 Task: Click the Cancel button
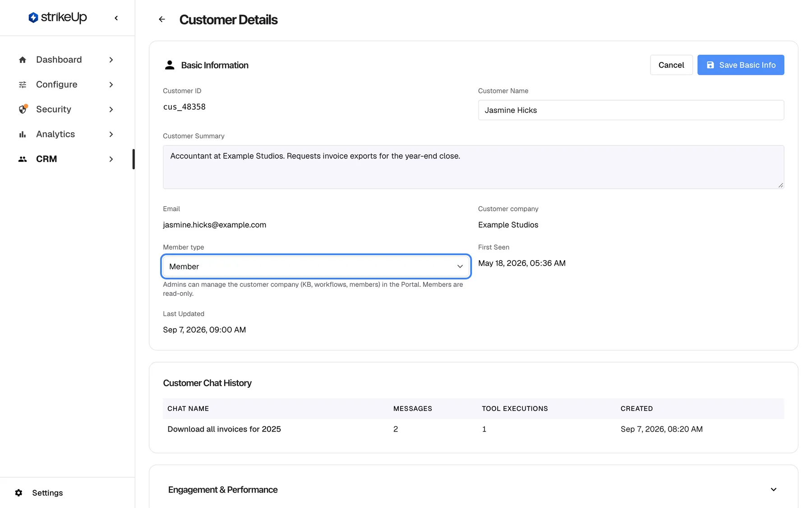(x=671, y=65)
